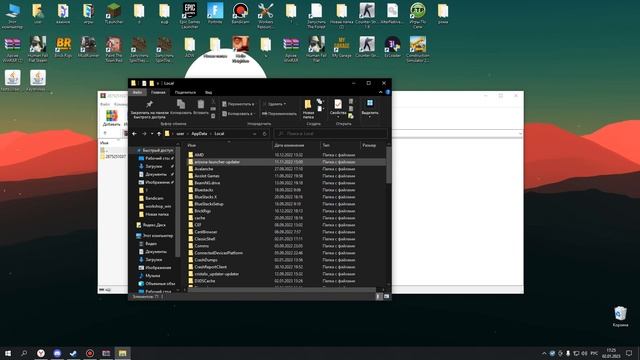Screen dimensions: 640x360
Task: Click the Explorer search field
Action: point(330,133)
